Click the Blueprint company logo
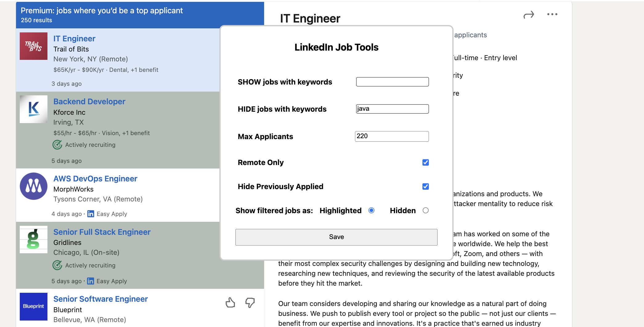The height and width of the screenshot is (327, 644). [34, 306]
